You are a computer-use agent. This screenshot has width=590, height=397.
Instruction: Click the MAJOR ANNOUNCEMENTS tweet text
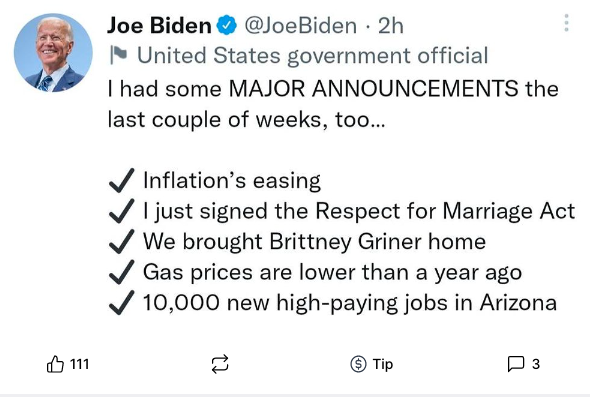point(333,104)
